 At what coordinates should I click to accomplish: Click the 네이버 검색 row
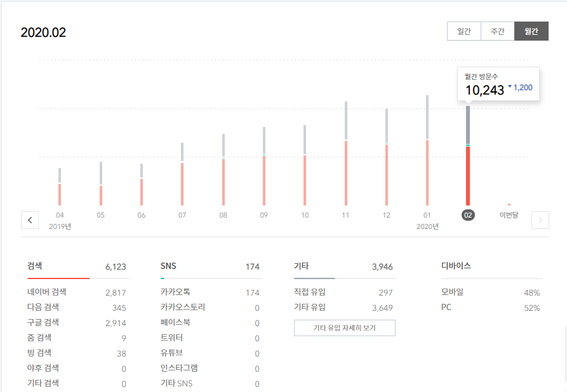point(77,292)
